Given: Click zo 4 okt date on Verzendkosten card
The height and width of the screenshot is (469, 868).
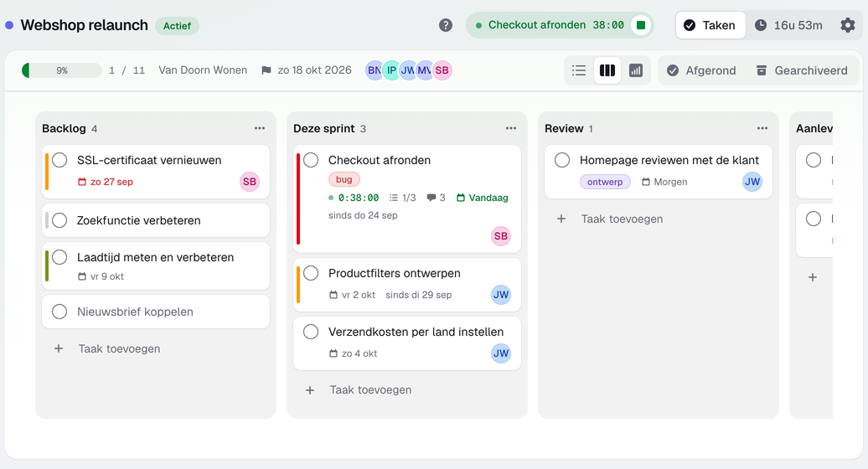Looking at the screenshot, I should [x=354, y=353].
